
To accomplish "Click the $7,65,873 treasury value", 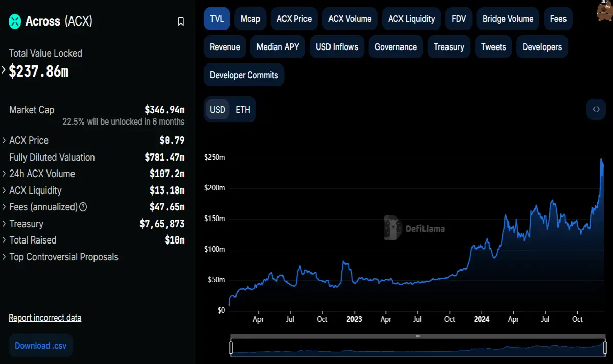I will tap(162, 224).
